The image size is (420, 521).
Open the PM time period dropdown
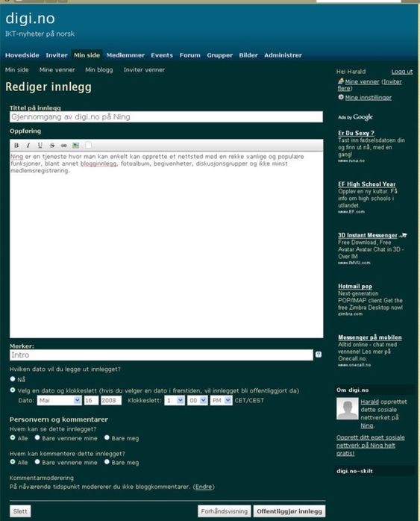[x=221, y=400]
